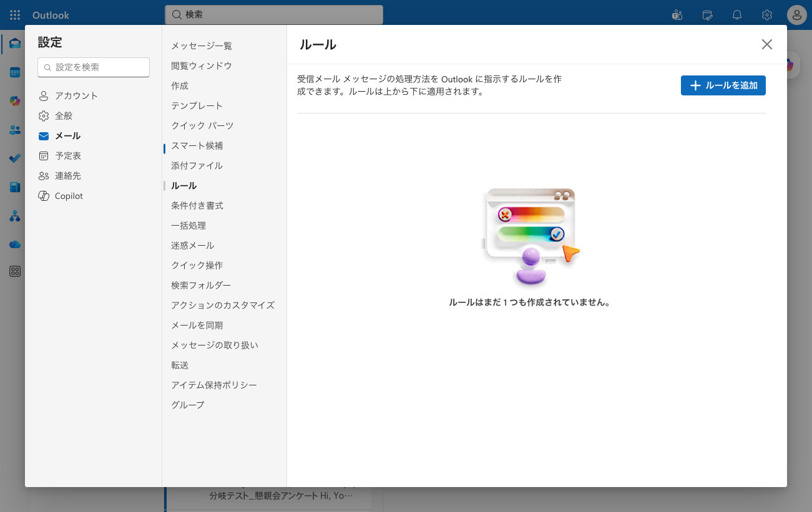Image resolution: width=812 pixels, height=512 pixels.
Task: Click the 予定表 calendar icon
Action: 44,156
